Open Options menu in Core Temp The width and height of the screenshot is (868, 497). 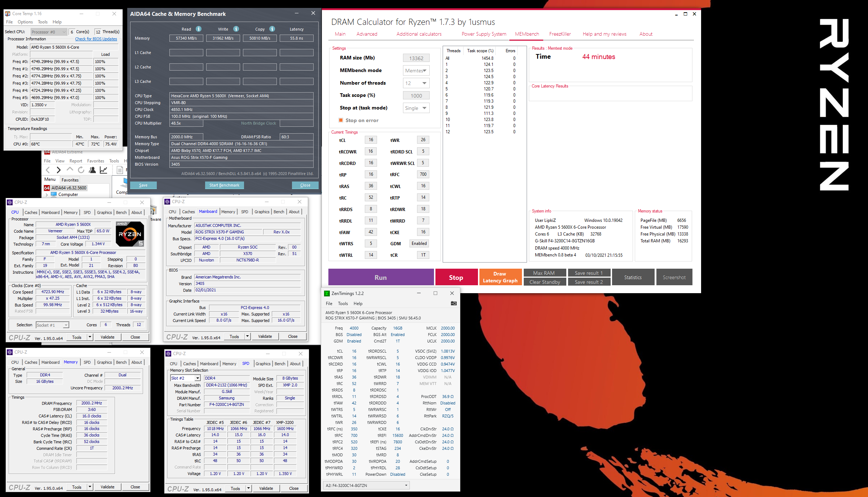(x=25, y=22)
